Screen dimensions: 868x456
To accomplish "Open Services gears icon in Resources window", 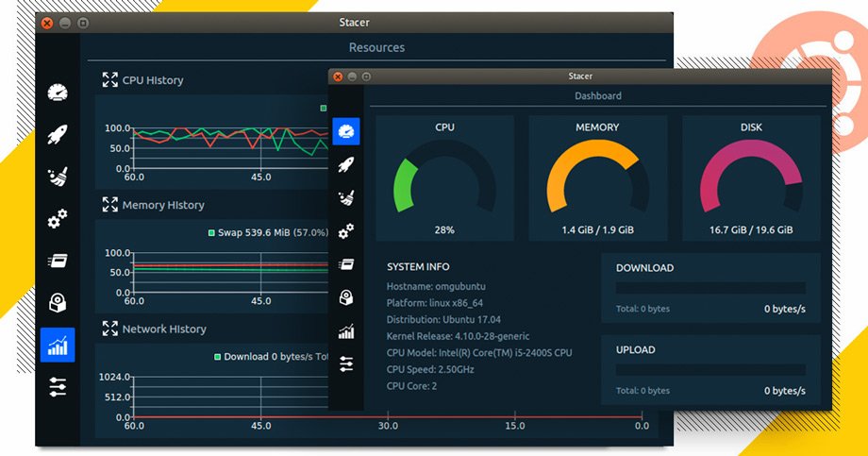I will click(x=58, y=220).
